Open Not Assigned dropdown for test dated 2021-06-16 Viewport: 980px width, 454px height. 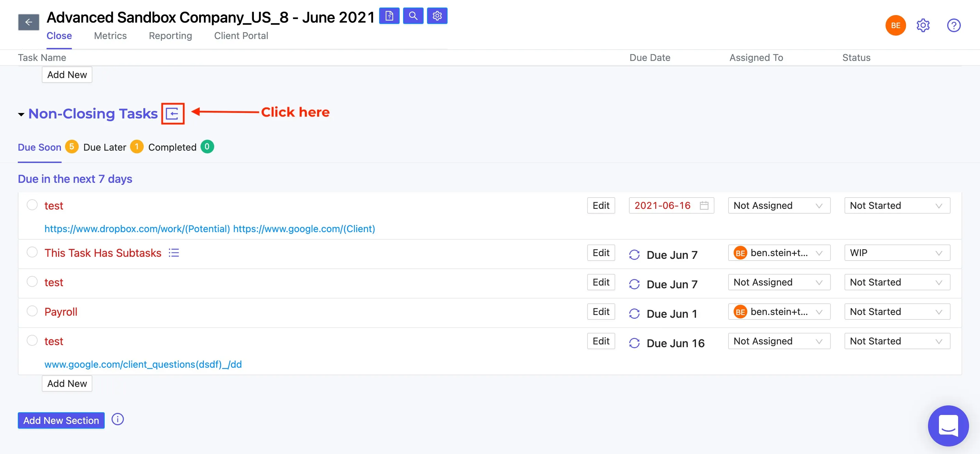coord(779,205)
